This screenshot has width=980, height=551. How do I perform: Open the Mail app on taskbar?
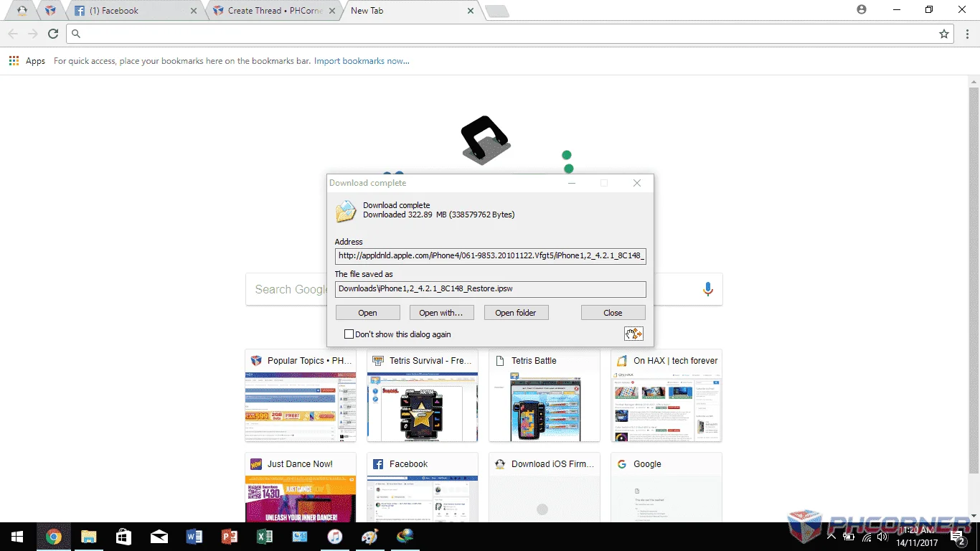pos(159,537)
